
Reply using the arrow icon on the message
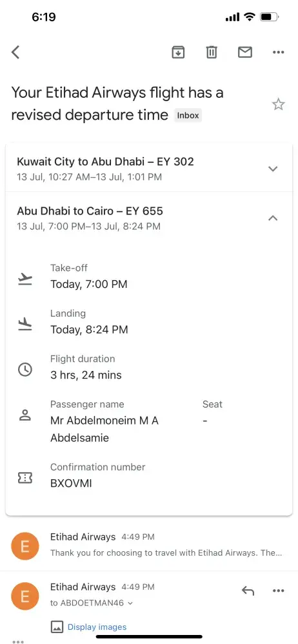click(248, 591)
